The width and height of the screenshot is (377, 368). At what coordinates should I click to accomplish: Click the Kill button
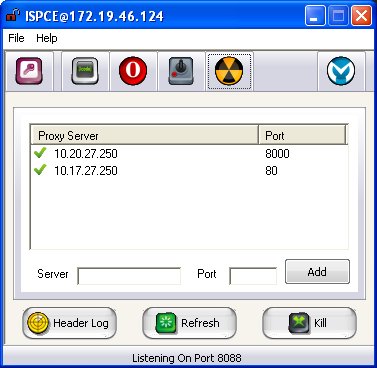pyautogui.click(x=309, y=323)
